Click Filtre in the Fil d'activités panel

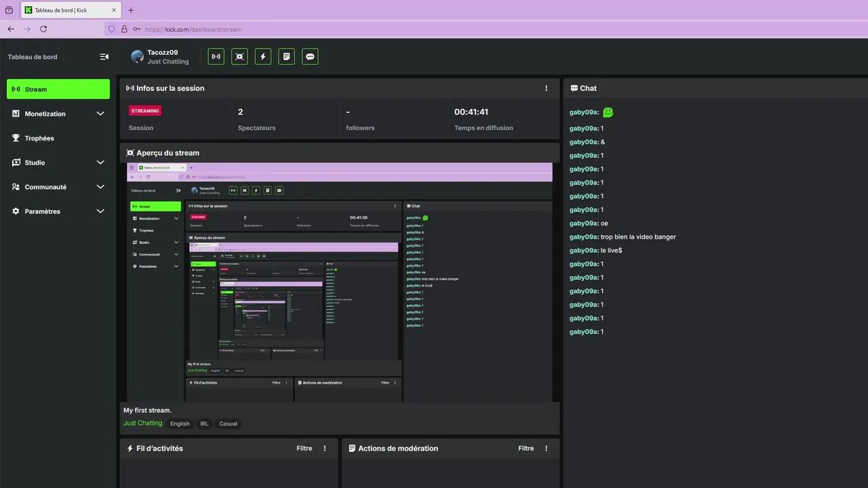point(304,449)
